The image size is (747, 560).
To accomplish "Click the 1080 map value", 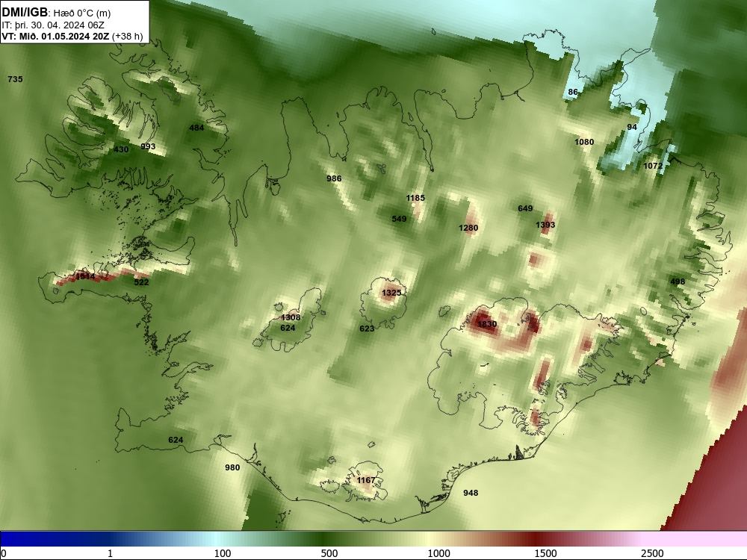I will [585, 142].
